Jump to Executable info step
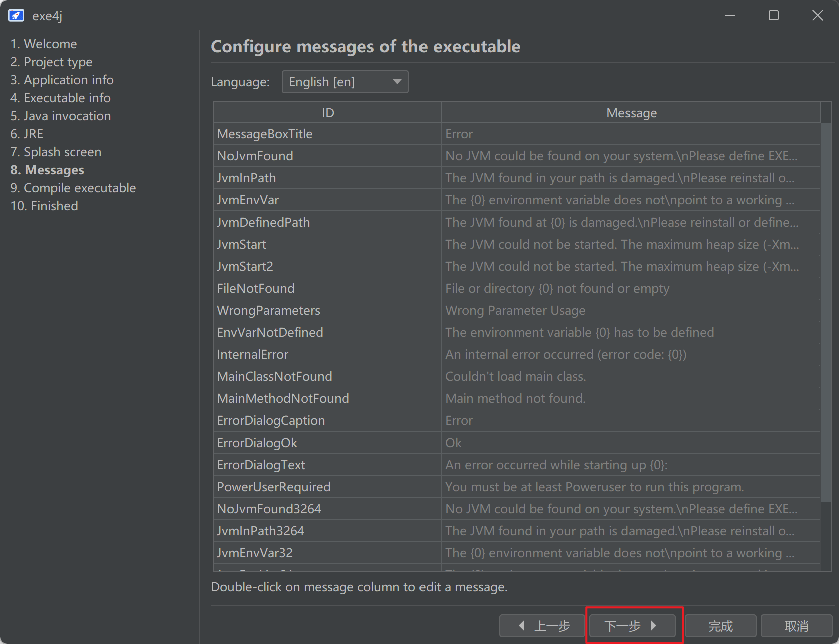The width and height of the screenshot is (839, 644). coord(61,98)
